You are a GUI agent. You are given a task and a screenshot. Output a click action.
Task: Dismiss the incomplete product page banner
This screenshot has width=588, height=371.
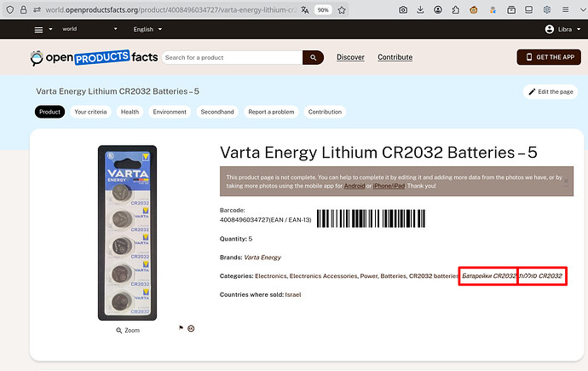(566, 181)
